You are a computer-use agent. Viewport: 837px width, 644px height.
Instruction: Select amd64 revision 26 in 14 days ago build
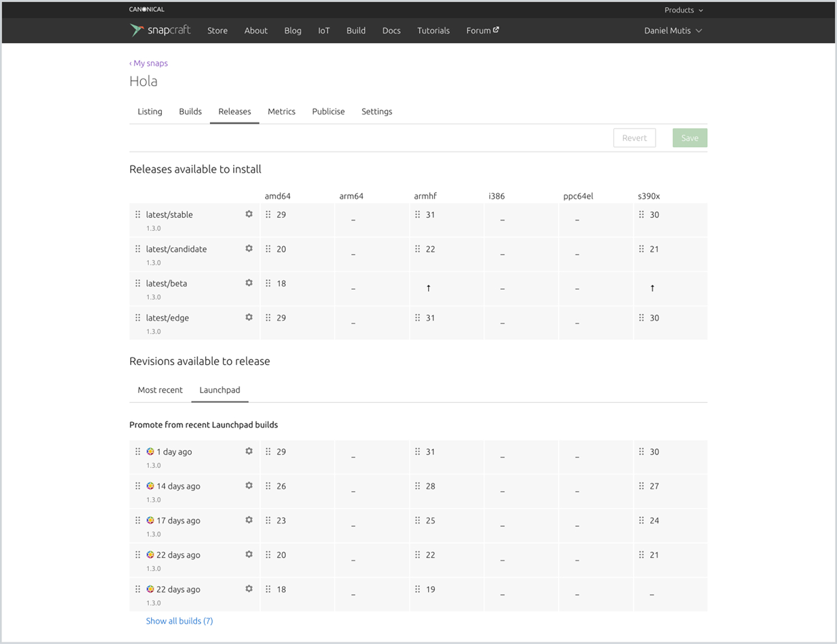(x=281, y=486)
